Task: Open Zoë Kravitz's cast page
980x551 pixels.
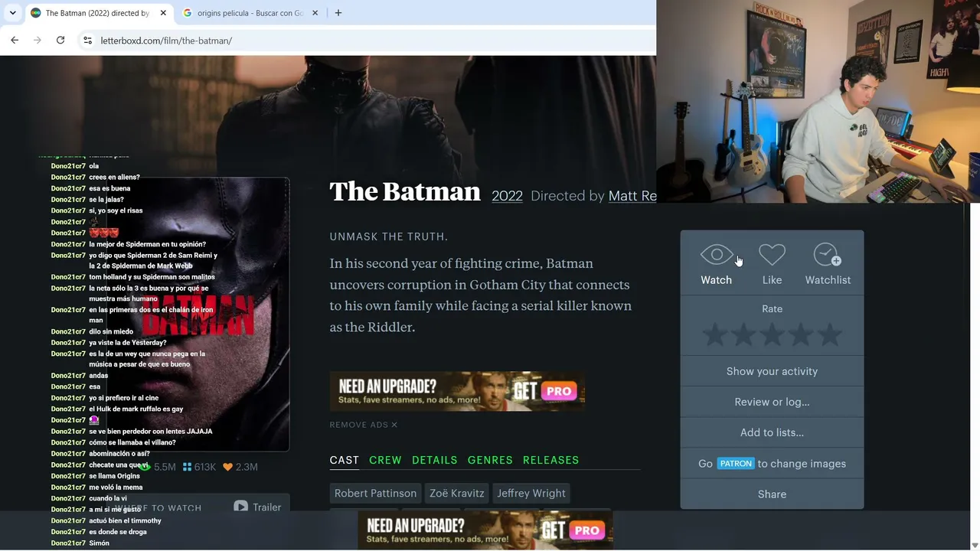Action: (457, 494)
